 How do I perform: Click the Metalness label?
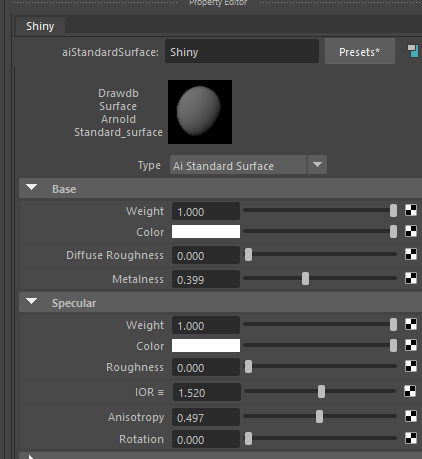click(138, 279)
